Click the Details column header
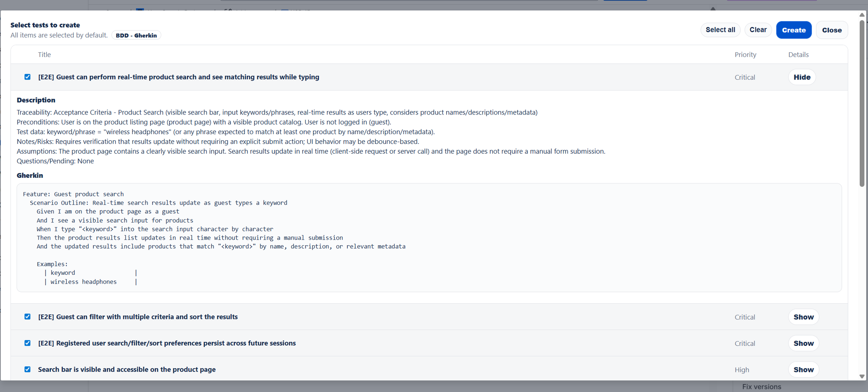 (798, 54)
